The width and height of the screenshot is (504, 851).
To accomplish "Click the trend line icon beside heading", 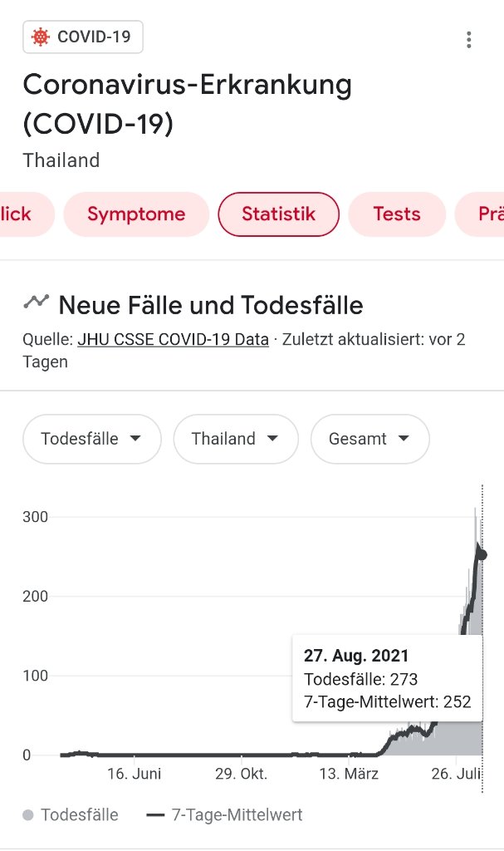I will [36, 303].
